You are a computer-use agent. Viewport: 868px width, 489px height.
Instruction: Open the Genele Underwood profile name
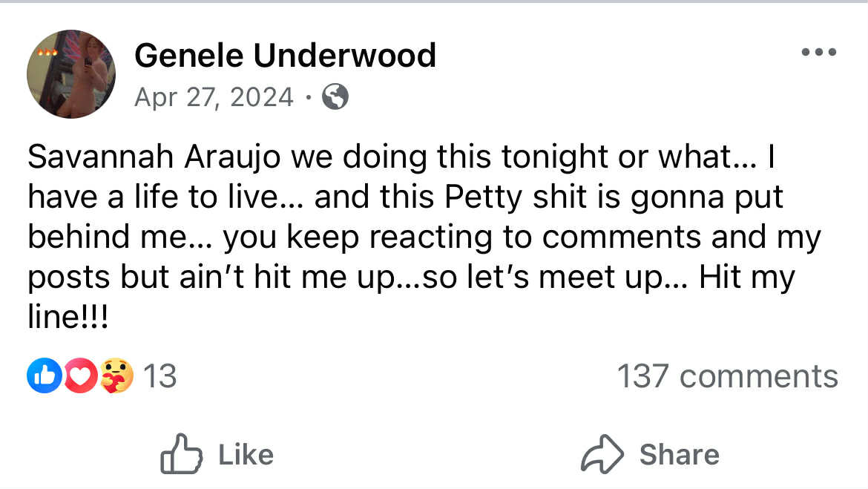coord(285,56)
